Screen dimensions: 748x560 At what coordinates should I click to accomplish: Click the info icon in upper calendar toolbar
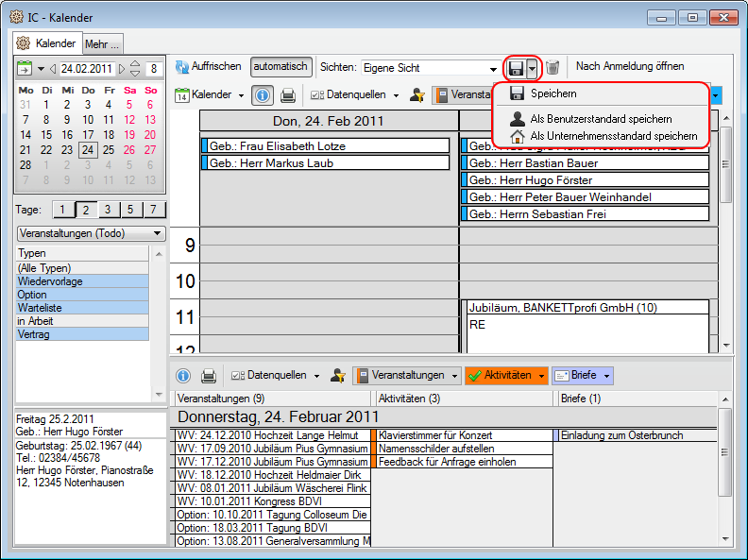coord(263,95)
